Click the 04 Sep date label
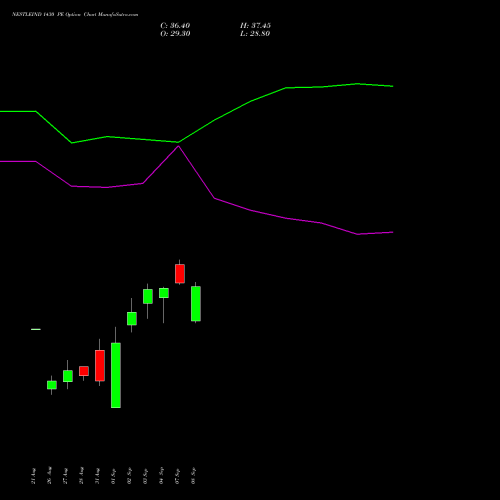Screen dimensions: 500x500 (x=161, y=476)
